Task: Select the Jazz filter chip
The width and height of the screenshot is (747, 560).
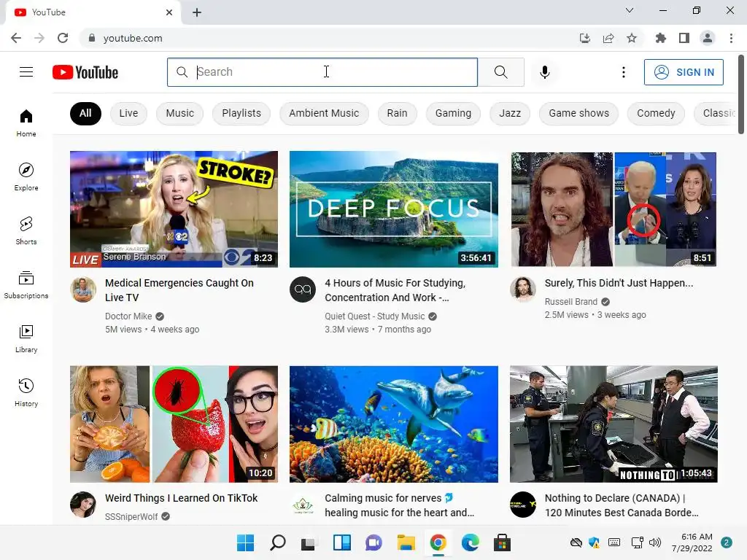Action: coord(510,113)
